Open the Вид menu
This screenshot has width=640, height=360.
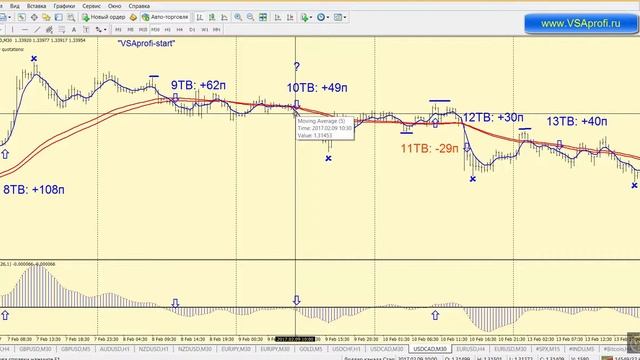15,6
